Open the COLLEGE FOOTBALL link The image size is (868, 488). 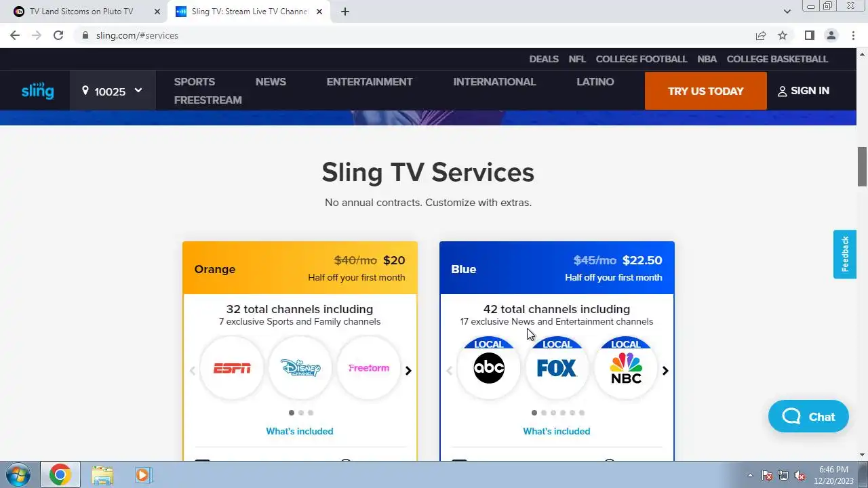click(x=642, y=59)
